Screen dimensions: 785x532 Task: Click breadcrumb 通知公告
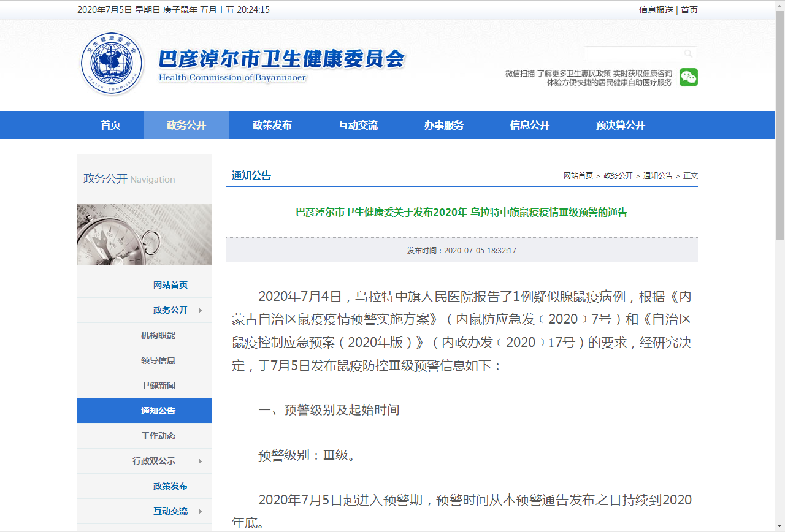(x=658, y=175)
